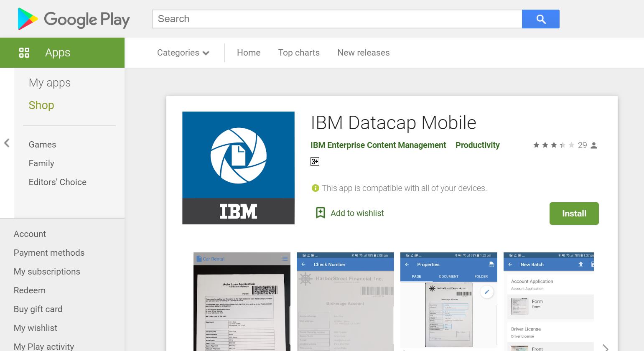Open Editors' Choice section
The image size is (644, 351).
(58, 182)
